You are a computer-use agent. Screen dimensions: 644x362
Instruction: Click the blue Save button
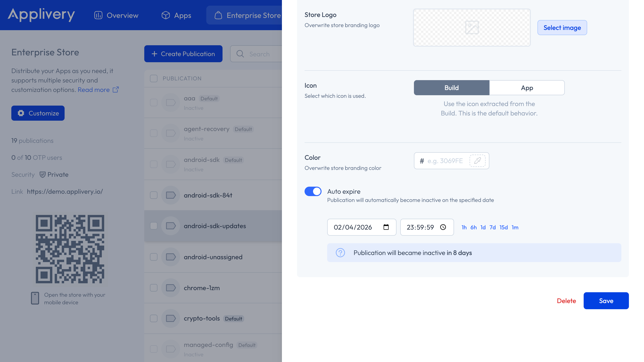[606, 301]
